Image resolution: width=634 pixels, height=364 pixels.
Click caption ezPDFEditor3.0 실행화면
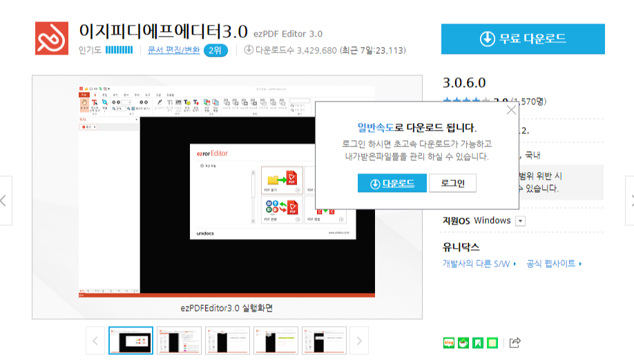pyautogui.click(x=227, y=308)
